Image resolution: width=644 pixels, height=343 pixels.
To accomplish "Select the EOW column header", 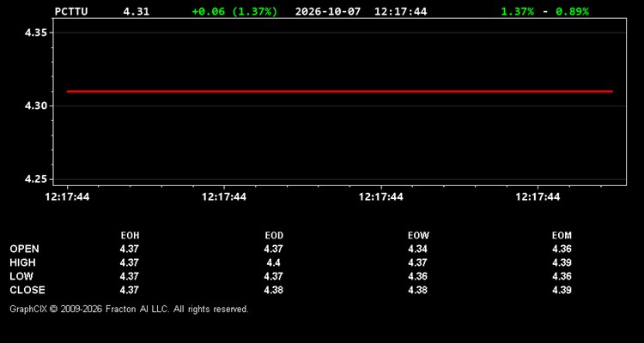I will [x=418, y=236].
